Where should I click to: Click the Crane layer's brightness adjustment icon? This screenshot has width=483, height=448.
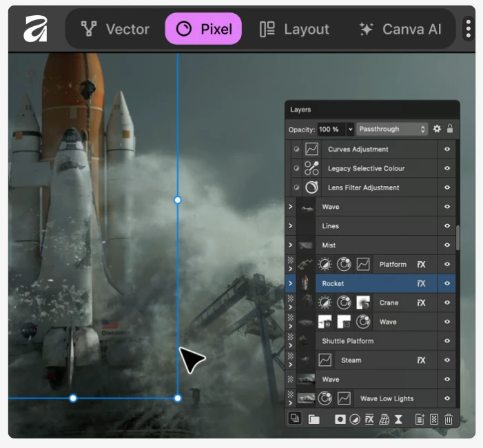pyautogui.click(x=325, y=303)
